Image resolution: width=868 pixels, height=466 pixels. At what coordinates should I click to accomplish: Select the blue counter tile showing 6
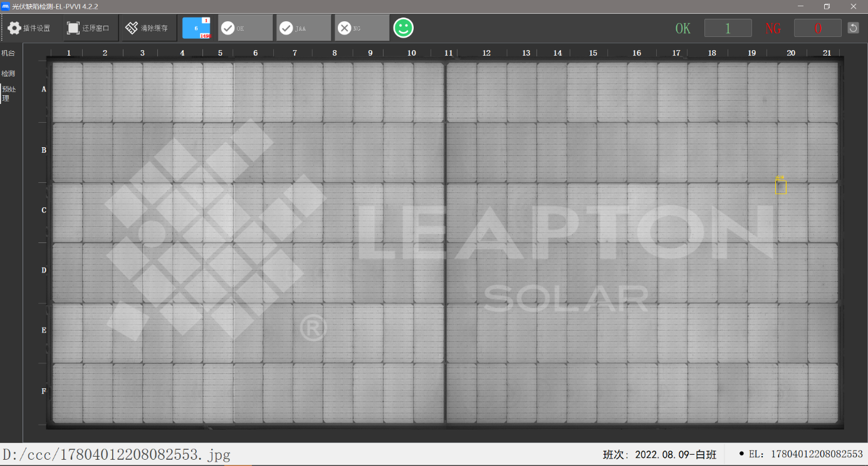pyautogui.click(x=196, y=28)
